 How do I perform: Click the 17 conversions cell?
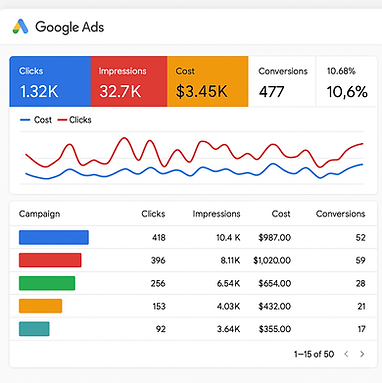[x=362, y=329]
